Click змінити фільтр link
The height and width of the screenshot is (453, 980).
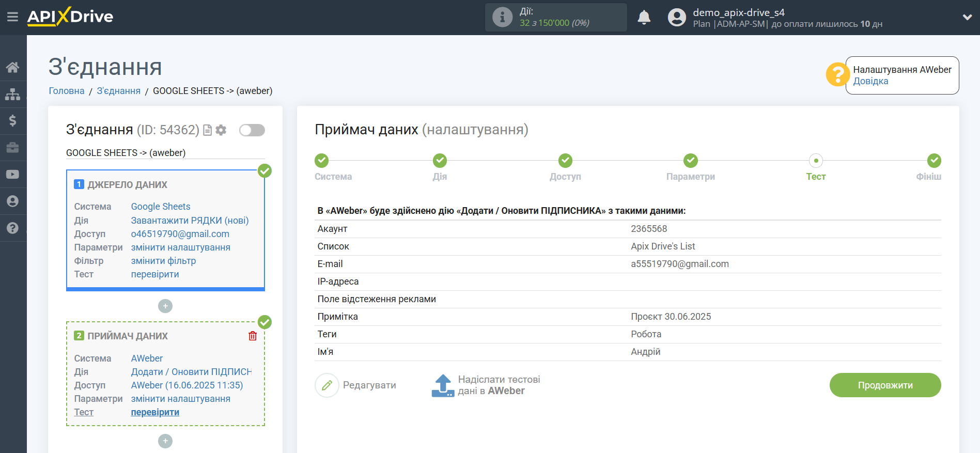[x=163, y=261]
